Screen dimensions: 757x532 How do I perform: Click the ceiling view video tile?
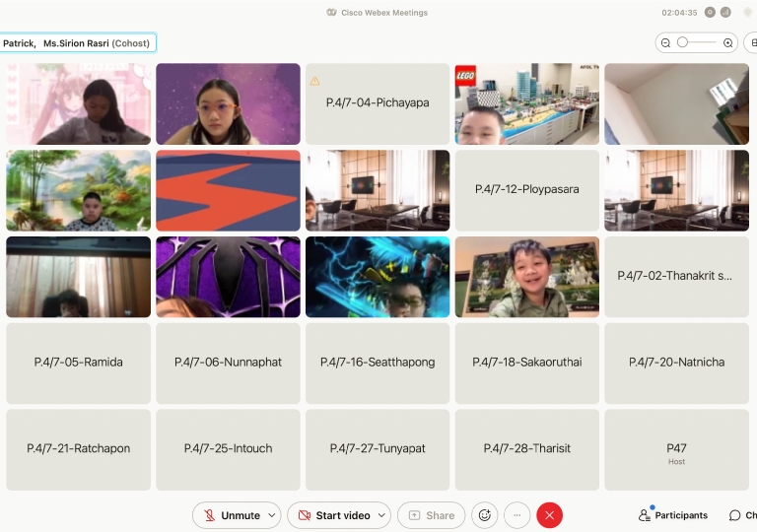pos(676,103)
